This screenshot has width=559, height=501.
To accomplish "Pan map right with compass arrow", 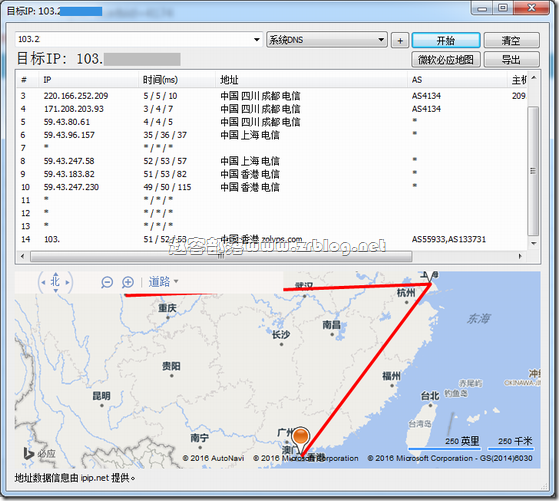I will (x=67, y=282).
